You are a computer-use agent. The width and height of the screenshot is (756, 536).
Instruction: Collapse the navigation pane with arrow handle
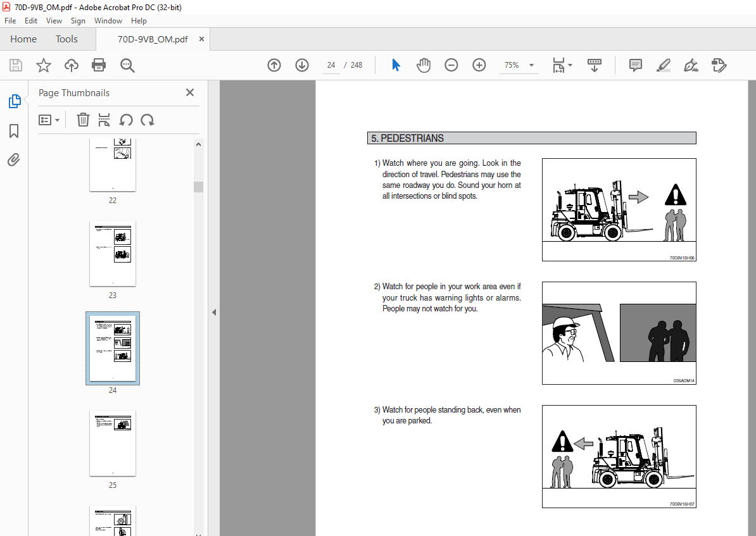point(213,312)
